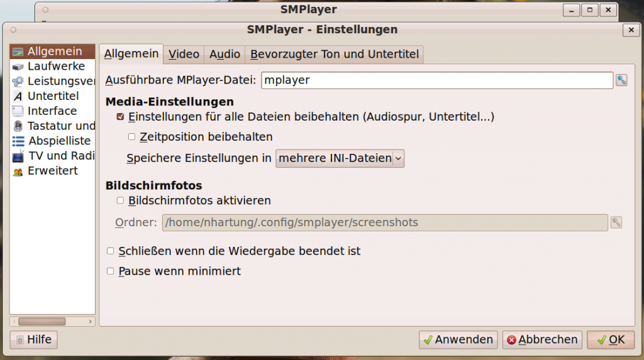Screen dimensions: 644x360
Task: Browse for the MPlayer executable file
Action: (x=621, y=80)
